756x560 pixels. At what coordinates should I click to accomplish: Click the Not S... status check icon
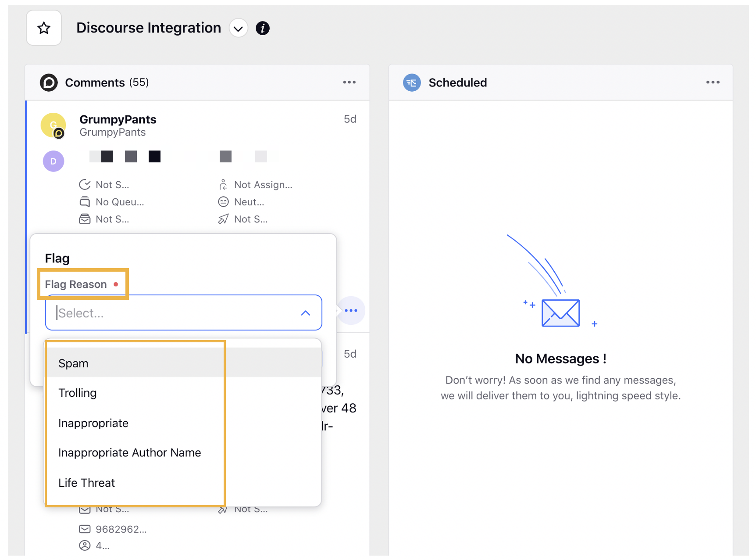pos(85,185)
